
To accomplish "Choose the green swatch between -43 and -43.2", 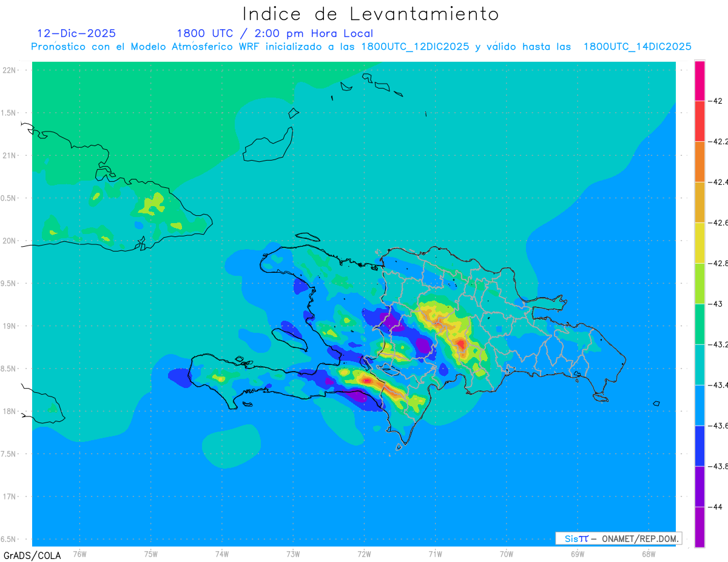I will (699, 324).
